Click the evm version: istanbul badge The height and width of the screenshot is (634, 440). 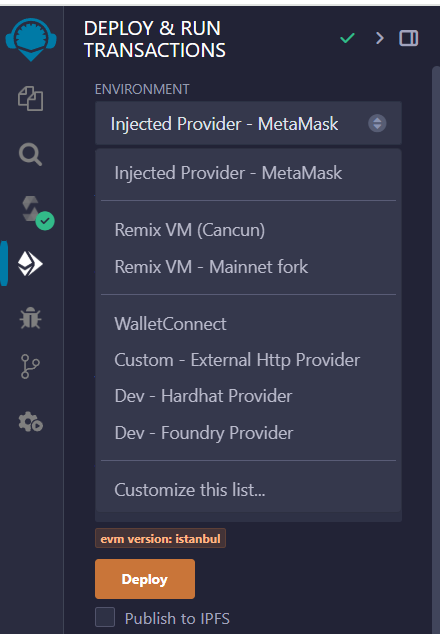tap(160, 539)
